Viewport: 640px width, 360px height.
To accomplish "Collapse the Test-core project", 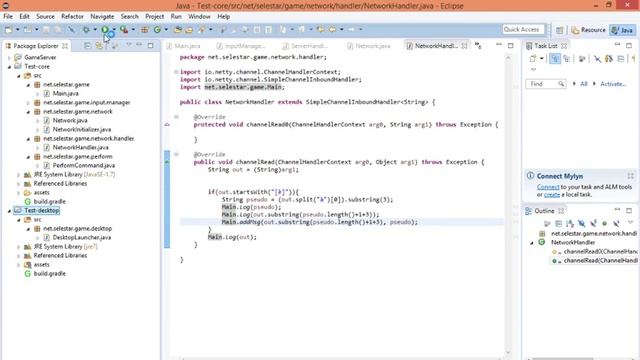I will pos(9,67).
